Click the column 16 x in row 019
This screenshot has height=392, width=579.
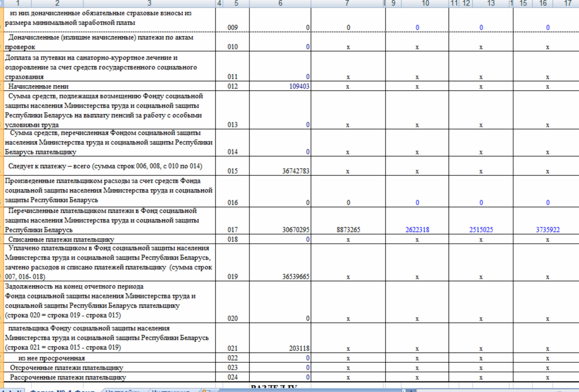tap(548, 277)
